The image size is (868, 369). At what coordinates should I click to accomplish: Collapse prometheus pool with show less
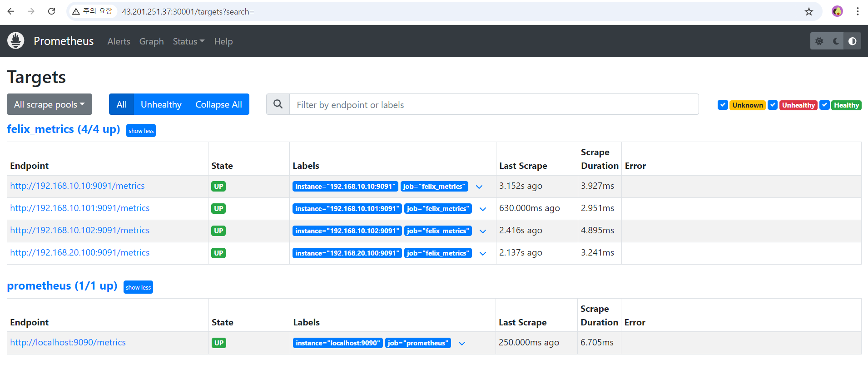click(138, 287)
